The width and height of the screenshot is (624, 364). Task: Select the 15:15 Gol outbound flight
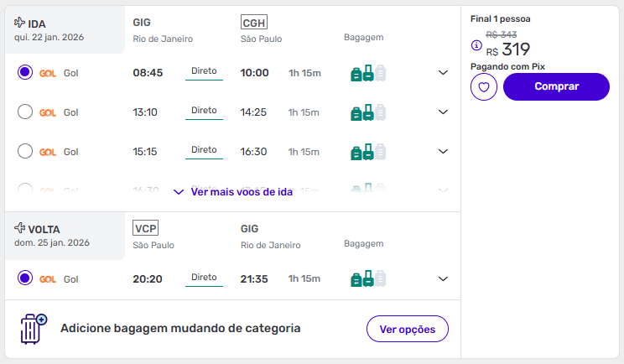point(25,152)
